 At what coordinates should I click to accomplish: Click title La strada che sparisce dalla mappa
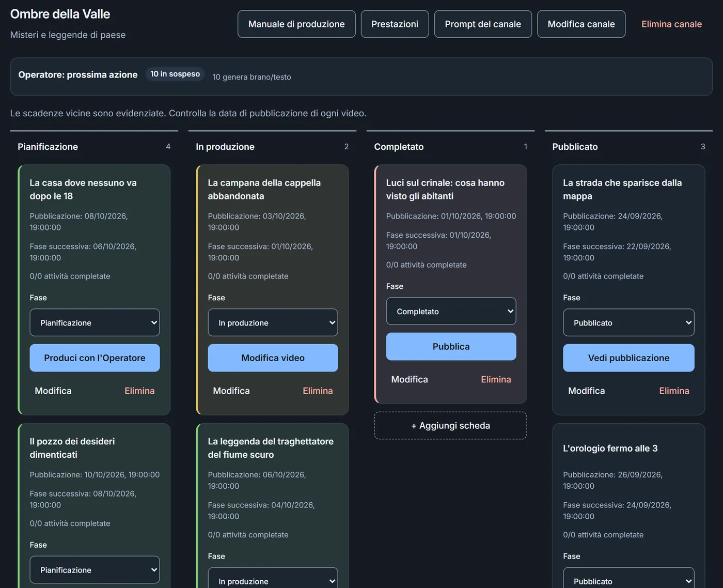coord(622,190)
